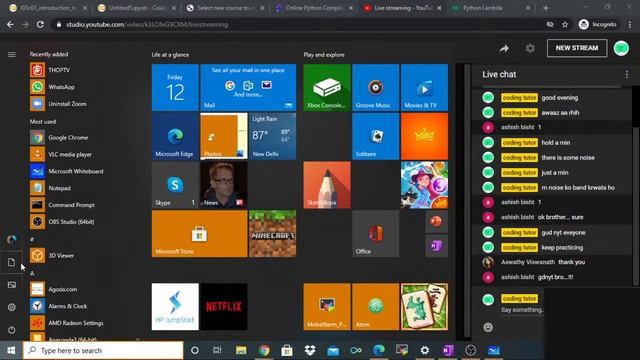Click the Say something chat field
This screenshot has height=360, width=640.
(x=522, y=310)
